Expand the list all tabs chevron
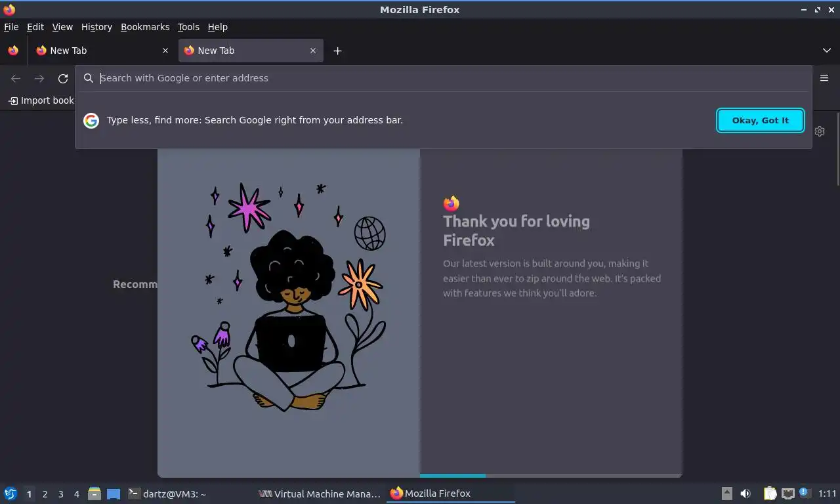Image resolution: width=840 pixels, height=504 pixels. [x=827, y=51]
